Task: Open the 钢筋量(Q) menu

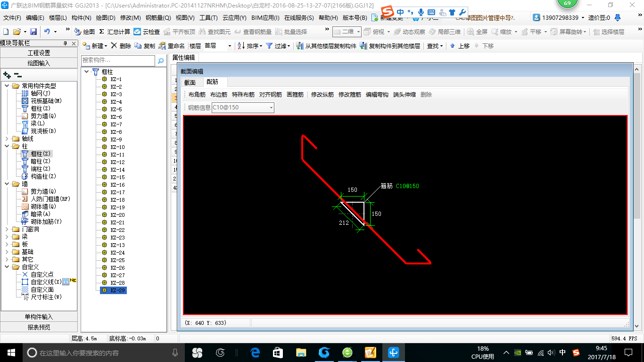Action: (x=158, y=18)
